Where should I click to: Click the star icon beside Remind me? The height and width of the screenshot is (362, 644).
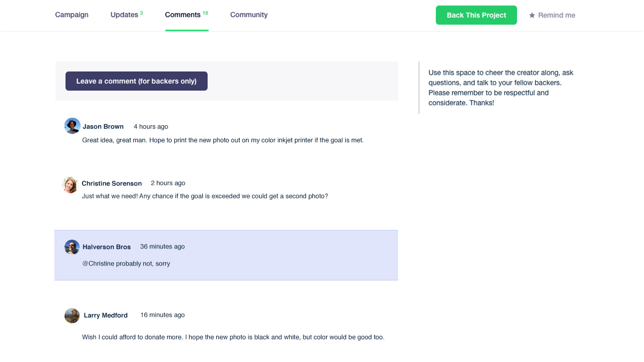(x=532, y=16)
